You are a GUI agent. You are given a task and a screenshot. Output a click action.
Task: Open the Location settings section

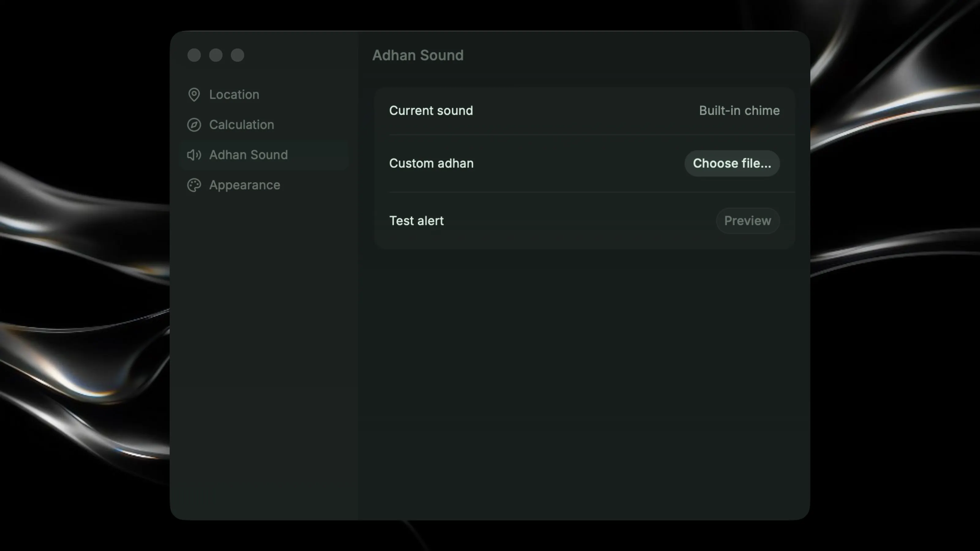click(264, 95)
